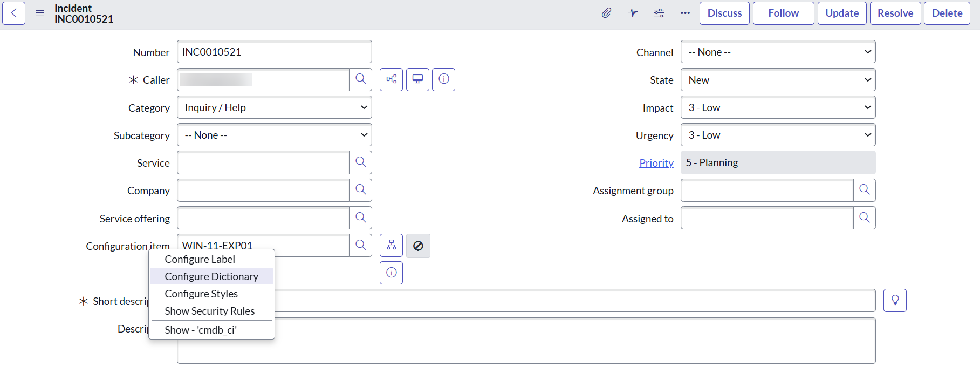Open the Priority link
Screen dimensions: 980x373
point(656,163)
